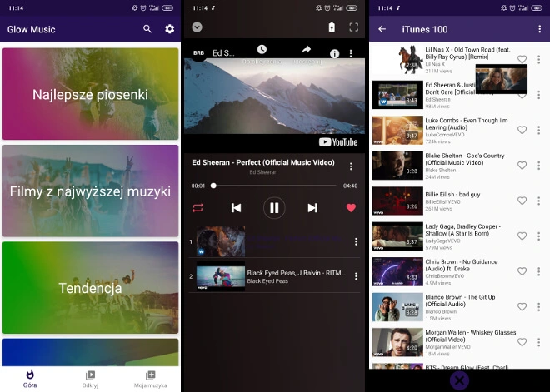This screenshot has width=550, height=392.
Task: Switch to Moja muzyka tab
Action: coord(151,378)
